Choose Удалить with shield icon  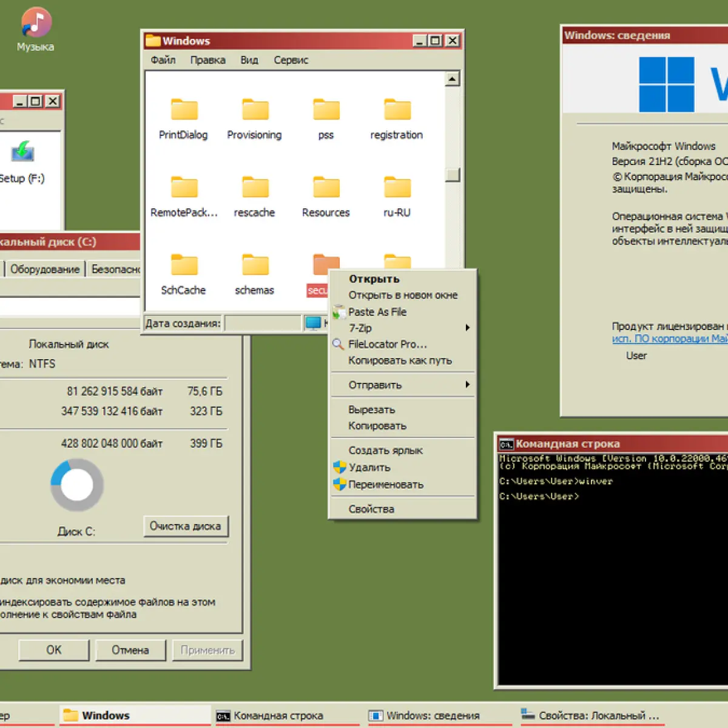[403, 468]
